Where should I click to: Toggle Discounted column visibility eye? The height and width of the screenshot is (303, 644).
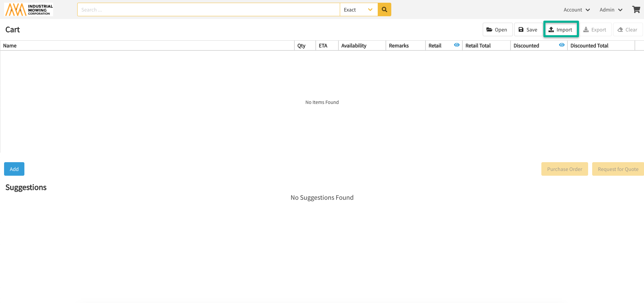pos(562,45)
